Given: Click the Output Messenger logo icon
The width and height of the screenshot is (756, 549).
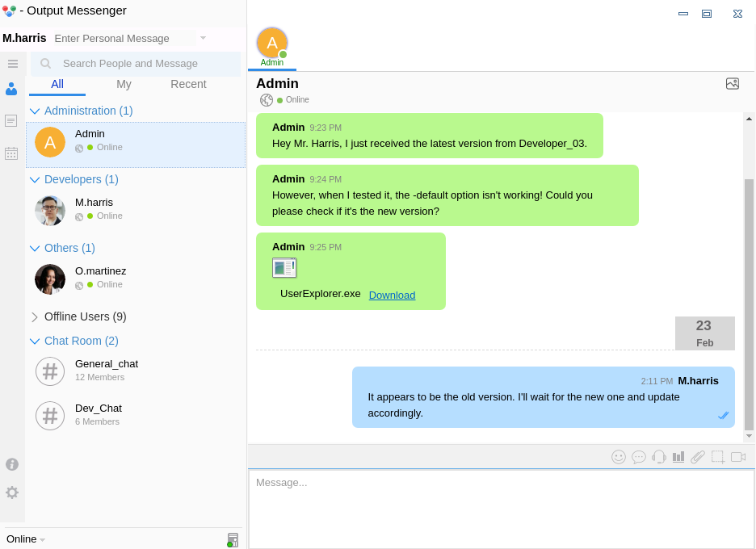Looking at the screenshot, I should pos(9,10).
